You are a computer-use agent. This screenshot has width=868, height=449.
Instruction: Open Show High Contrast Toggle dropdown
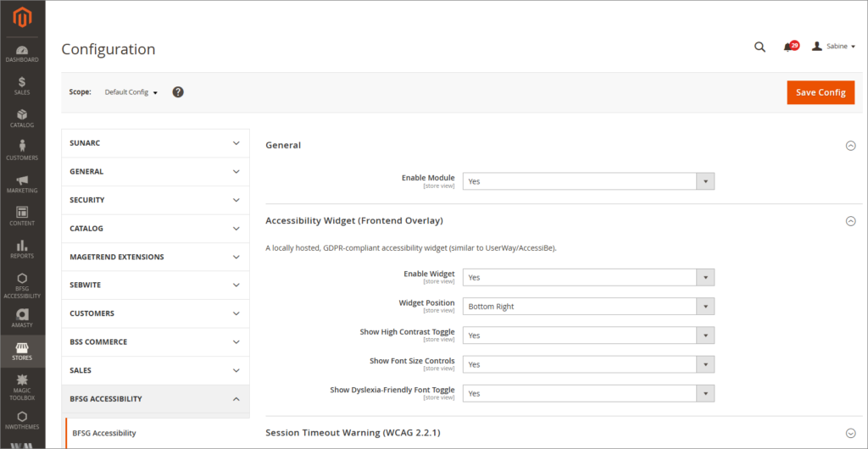coord(588,335)
